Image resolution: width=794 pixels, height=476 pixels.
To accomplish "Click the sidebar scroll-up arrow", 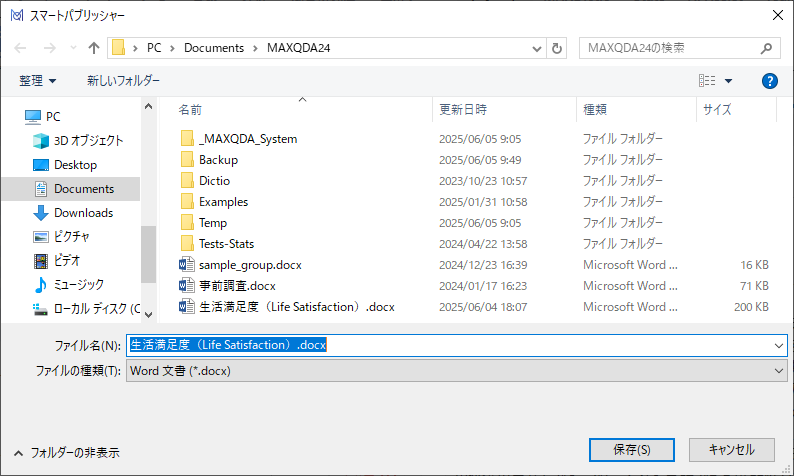I will (x=148, y=106).
